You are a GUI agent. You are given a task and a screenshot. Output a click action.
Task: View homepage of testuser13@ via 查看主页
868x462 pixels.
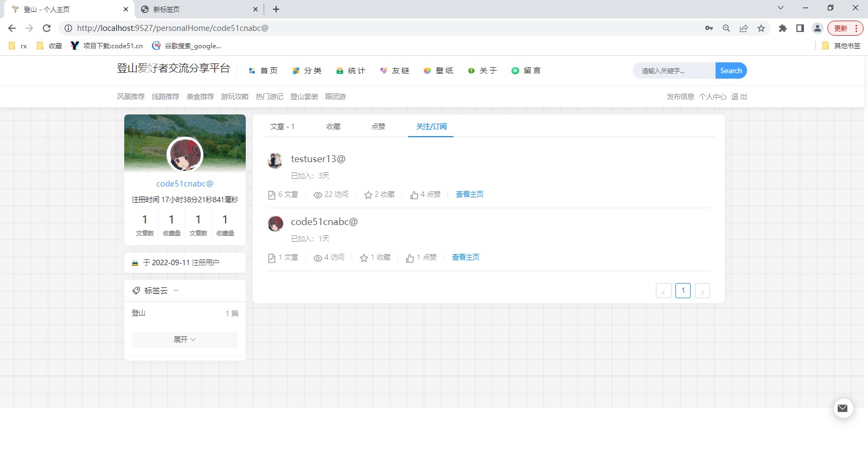(x=470, y=194)
